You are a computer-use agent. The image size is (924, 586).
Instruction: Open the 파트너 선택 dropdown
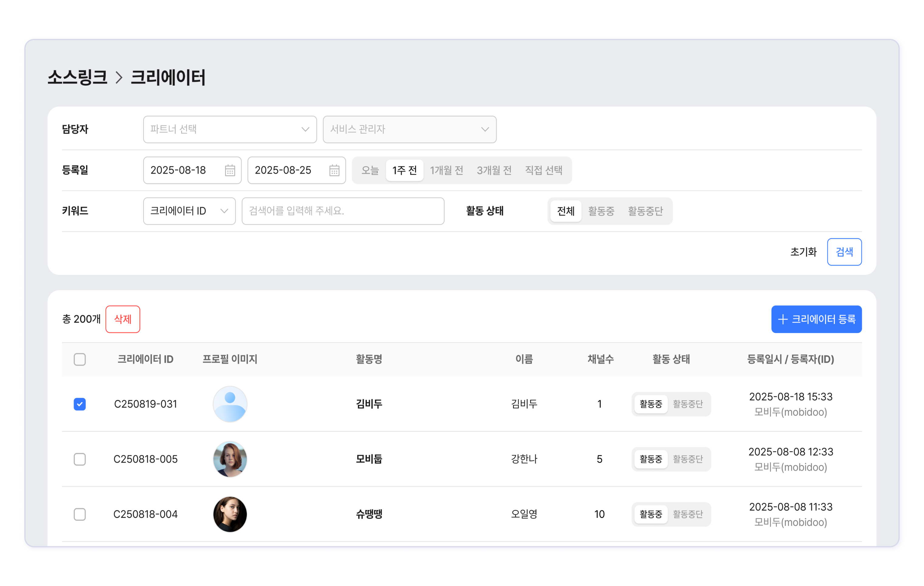click(229, 129)
